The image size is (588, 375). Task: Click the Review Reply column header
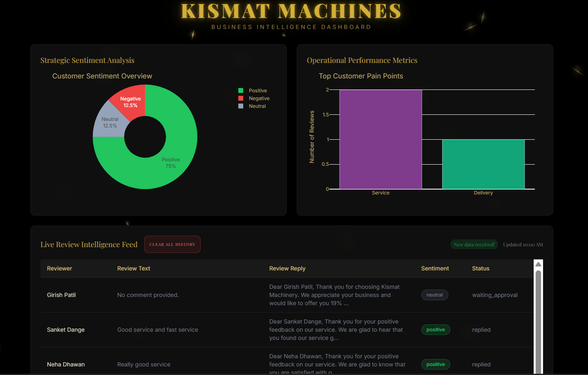point(287,268)
